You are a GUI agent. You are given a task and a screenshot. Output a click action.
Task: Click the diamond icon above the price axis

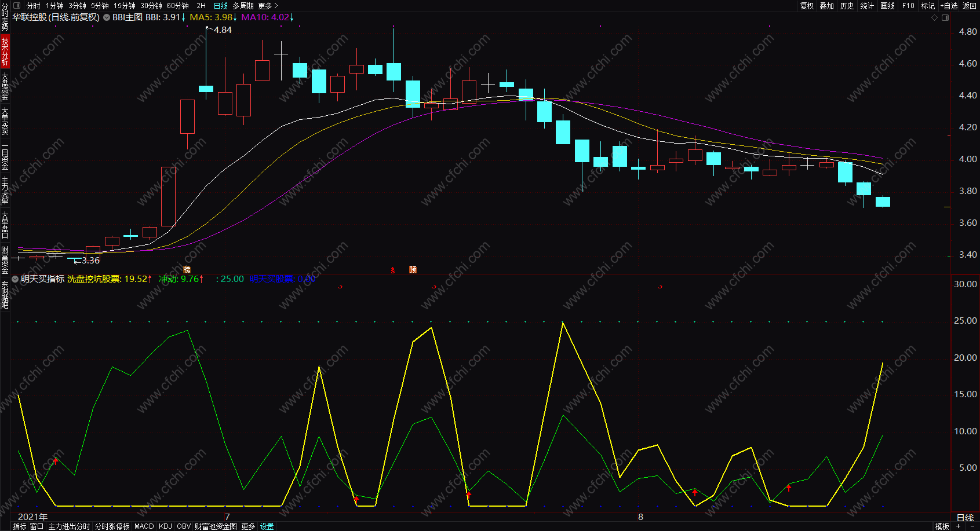[934, 18]
